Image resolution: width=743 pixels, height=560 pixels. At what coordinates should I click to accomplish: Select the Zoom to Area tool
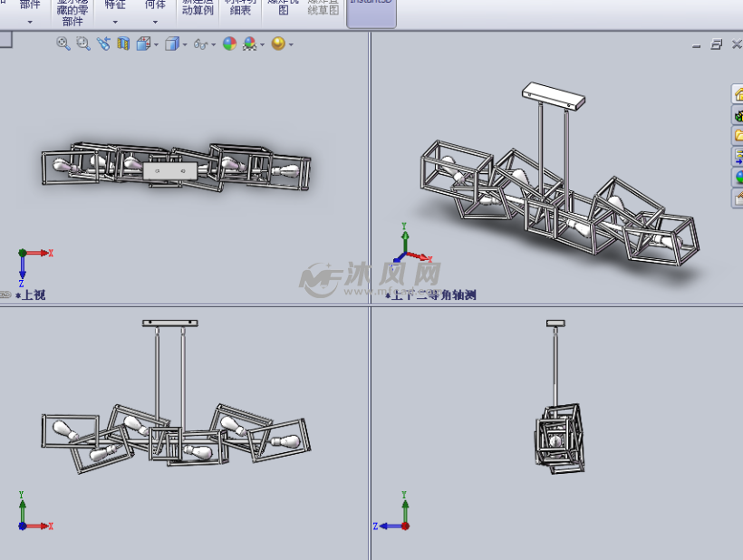[x=83, y=43]
